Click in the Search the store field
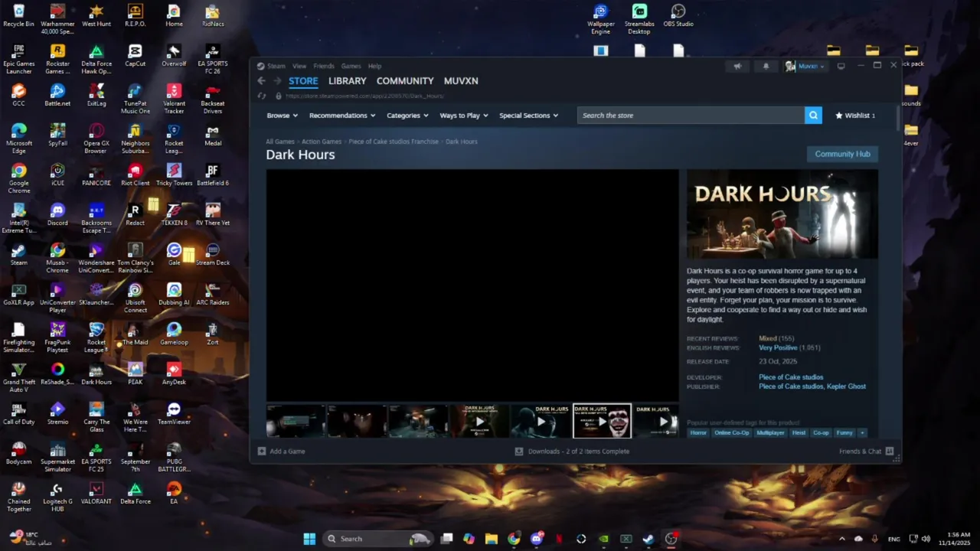The height and width of the screenshot is (551, 980). coord(691,116)
